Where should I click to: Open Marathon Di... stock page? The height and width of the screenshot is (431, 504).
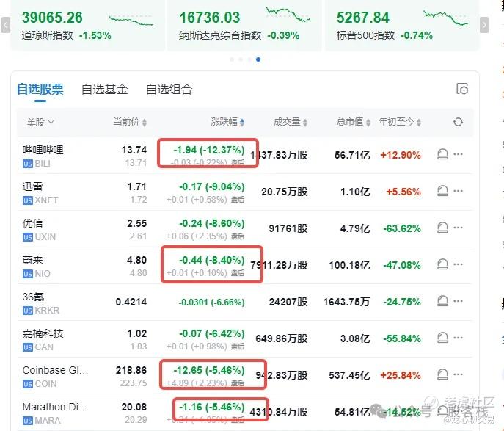coord(55,407)
